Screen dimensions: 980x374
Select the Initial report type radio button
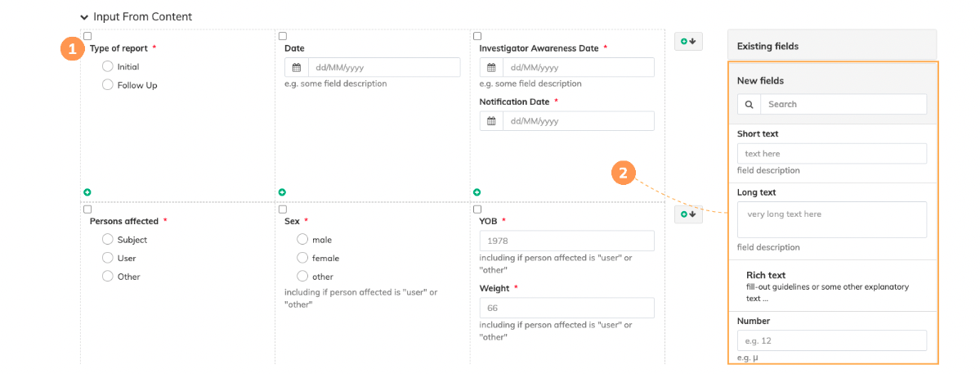pyautogui.click(x=108, y=66)
